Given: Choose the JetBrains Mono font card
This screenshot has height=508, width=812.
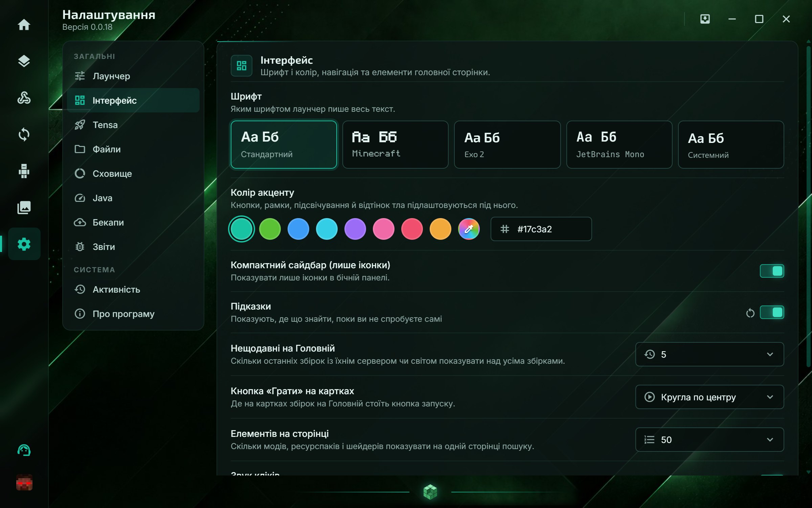Looking at the screenshot, I should [619, 145].
